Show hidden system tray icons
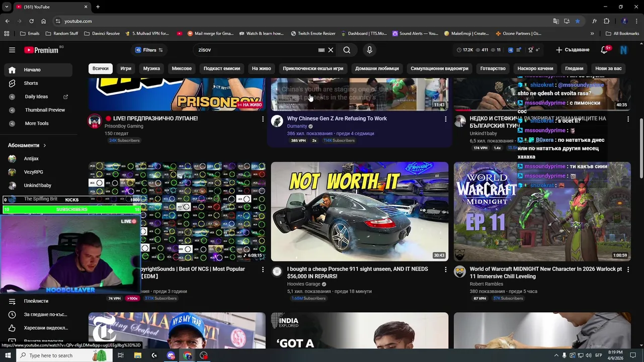The height and width of the screenshot is (362, 644). coord(556,355)
